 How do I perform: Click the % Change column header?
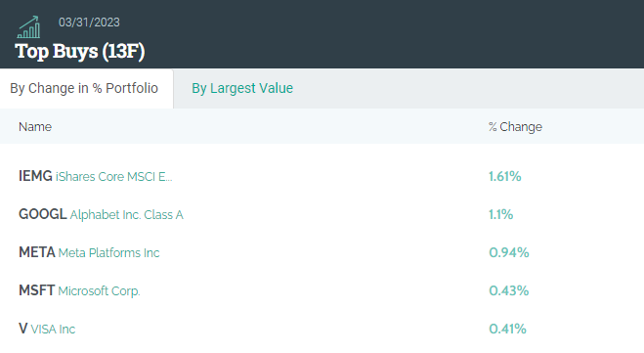[x=515, y=127]
